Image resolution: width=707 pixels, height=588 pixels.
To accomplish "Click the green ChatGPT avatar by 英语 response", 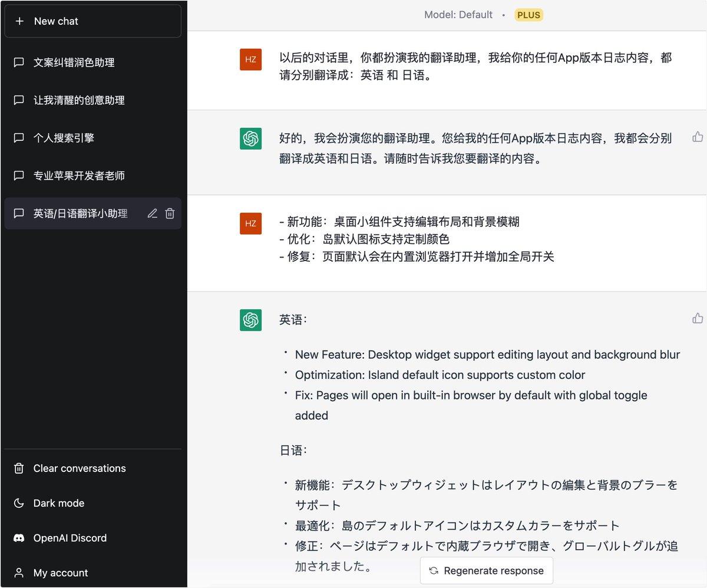I will click(x=250, y=320).
